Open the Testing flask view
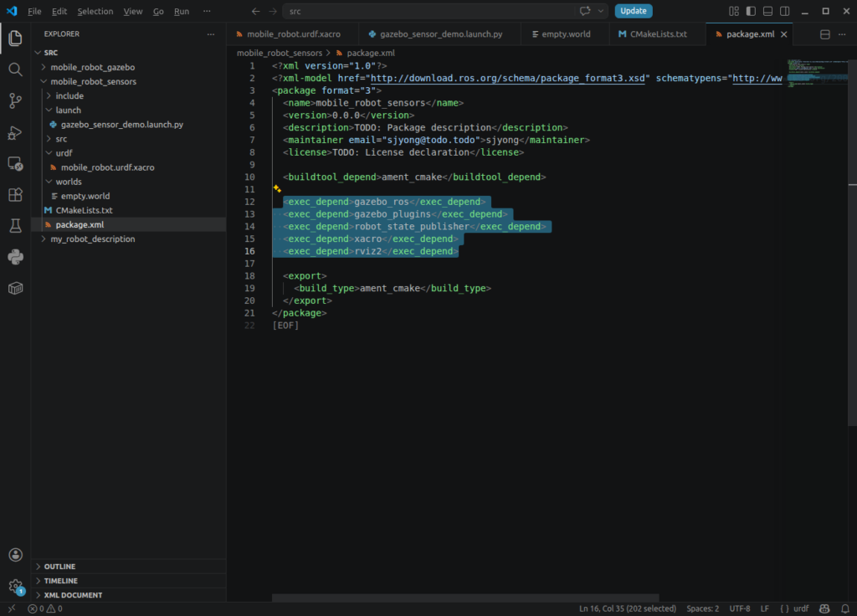Screen dimensions: 857x616 point(15,226)
